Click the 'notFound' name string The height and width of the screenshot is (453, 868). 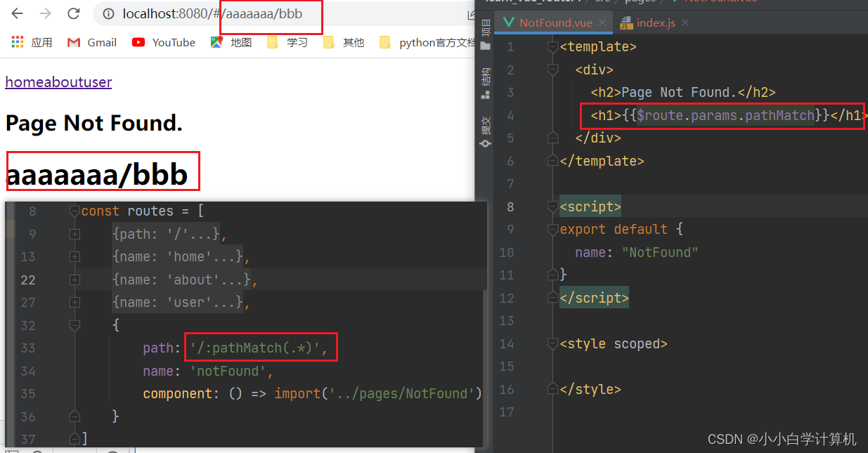228,371
